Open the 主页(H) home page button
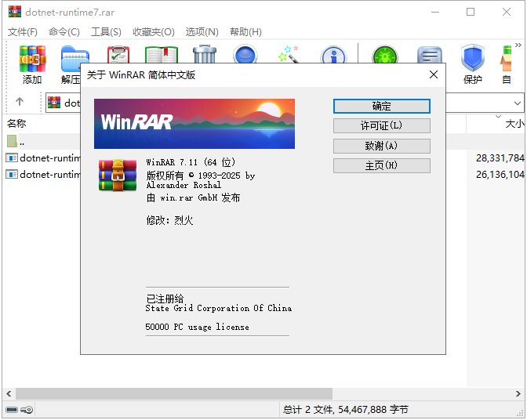 point(382,165)
